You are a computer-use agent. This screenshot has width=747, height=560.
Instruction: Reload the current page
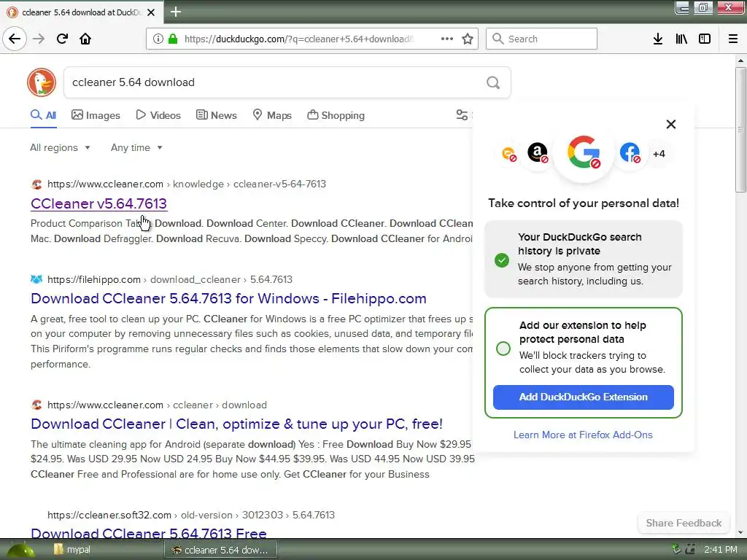coord(62,39)
